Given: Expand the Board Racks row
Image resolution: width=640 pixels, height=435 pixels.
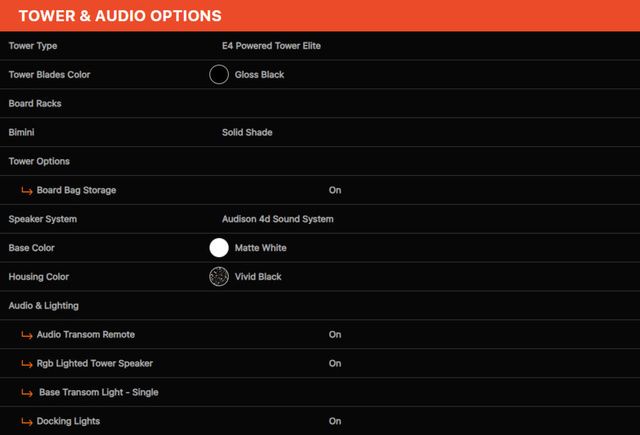Looking at the screenshot, I should coord(320,104).
